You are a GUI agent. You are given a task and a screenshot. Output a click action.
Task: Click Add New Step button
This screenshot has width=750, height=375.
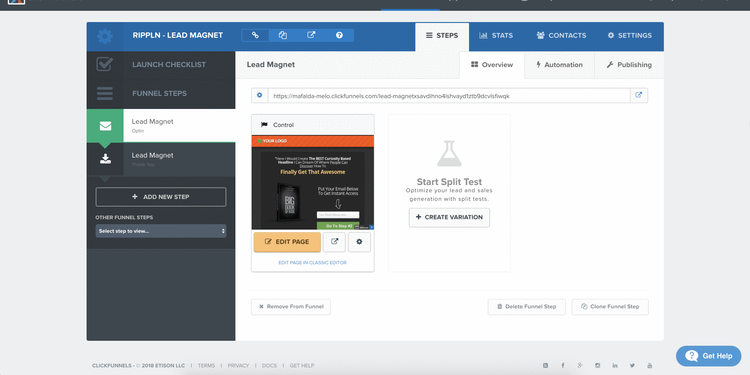[x=161, y=197]
